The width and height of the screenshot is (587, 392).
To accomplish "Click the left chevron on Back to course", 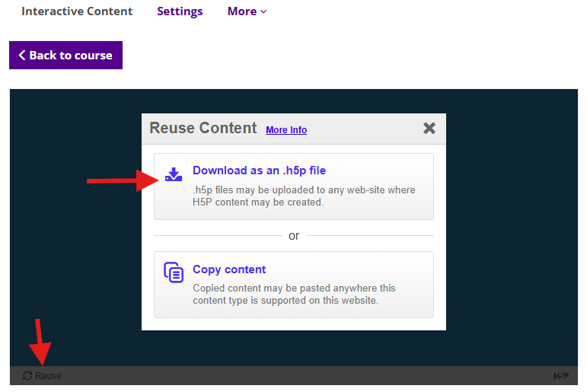I will (x=22, y=56).
